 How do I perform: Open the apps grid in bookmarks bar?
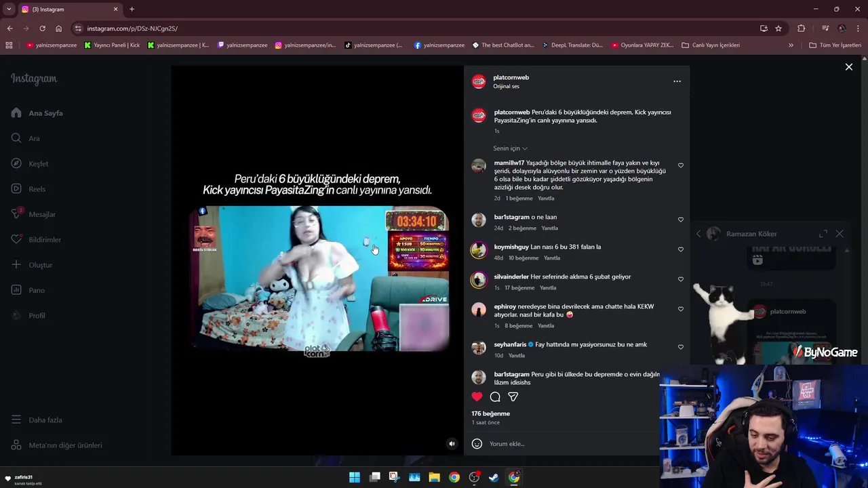pos(9,45)
